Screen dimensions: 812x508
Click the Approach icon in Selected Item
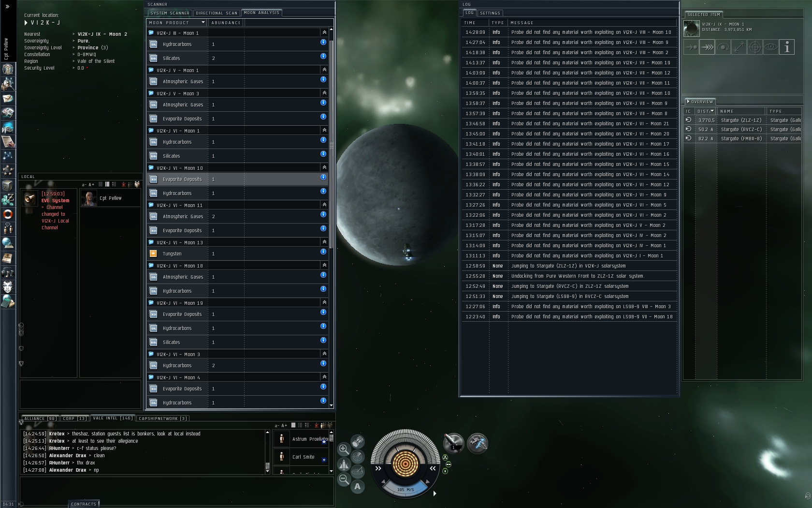click(691, 47)
